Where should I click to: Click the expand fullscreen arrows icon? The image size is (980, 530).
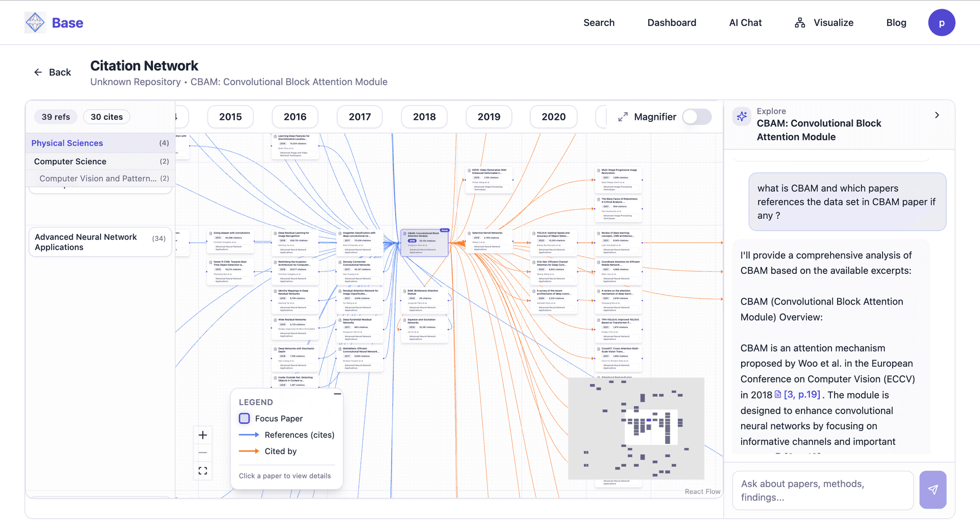(x=623, y=117)
